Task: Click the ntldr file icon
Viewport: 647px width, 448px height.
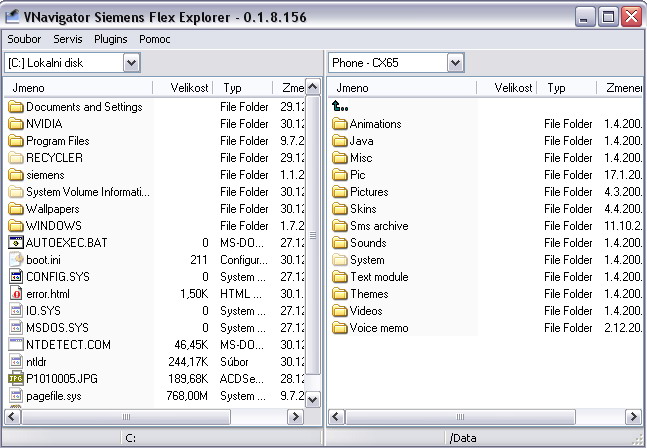Action: point(16,362)
